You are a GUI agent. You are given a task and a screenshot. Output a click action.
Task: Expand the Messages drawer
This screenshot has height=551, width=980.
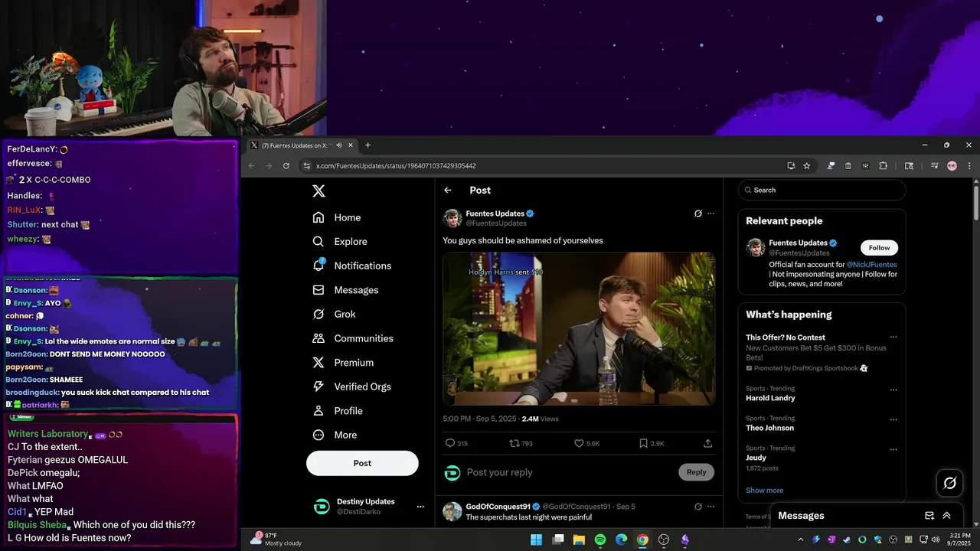tap(947, 516)
